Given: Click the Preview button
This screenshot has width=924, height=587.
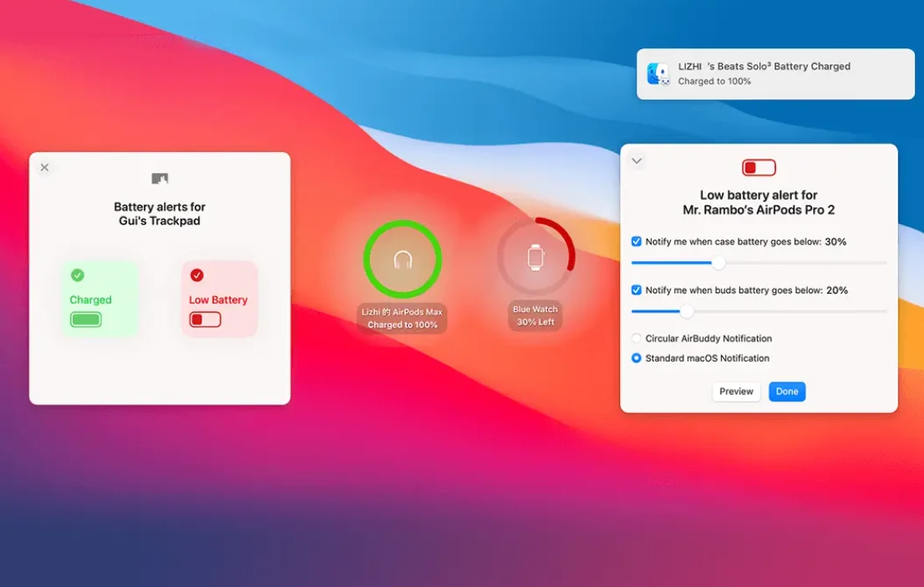Looking at the screenshot, I should click(736, 392).
